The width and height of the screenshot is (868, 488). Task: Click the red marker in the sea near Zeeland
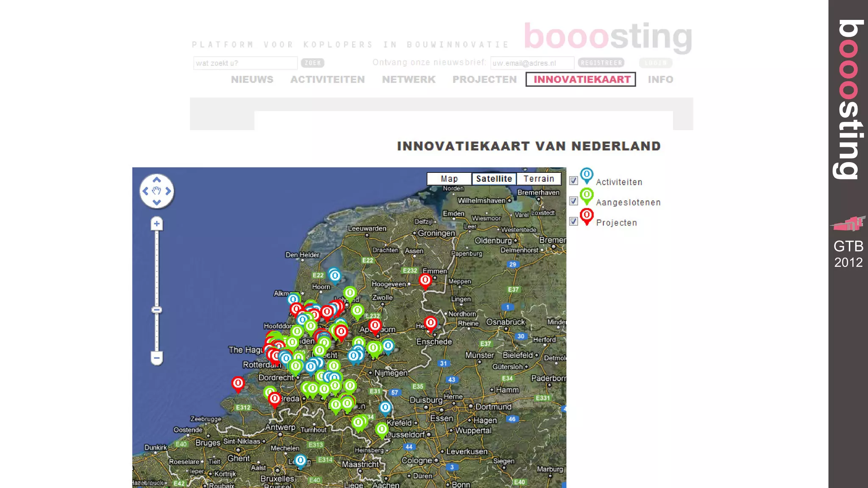coord(238,384)
